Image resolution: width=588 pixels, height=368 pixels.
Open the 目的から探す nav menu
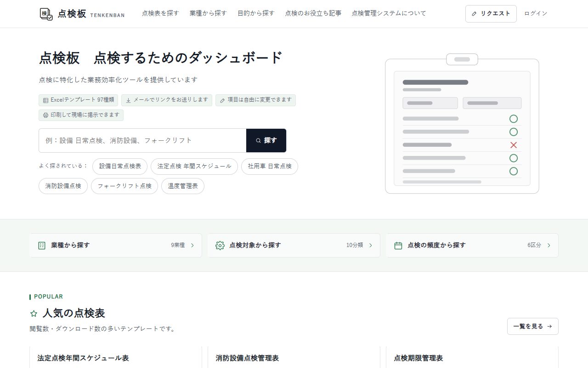click(x=256, y=14)
